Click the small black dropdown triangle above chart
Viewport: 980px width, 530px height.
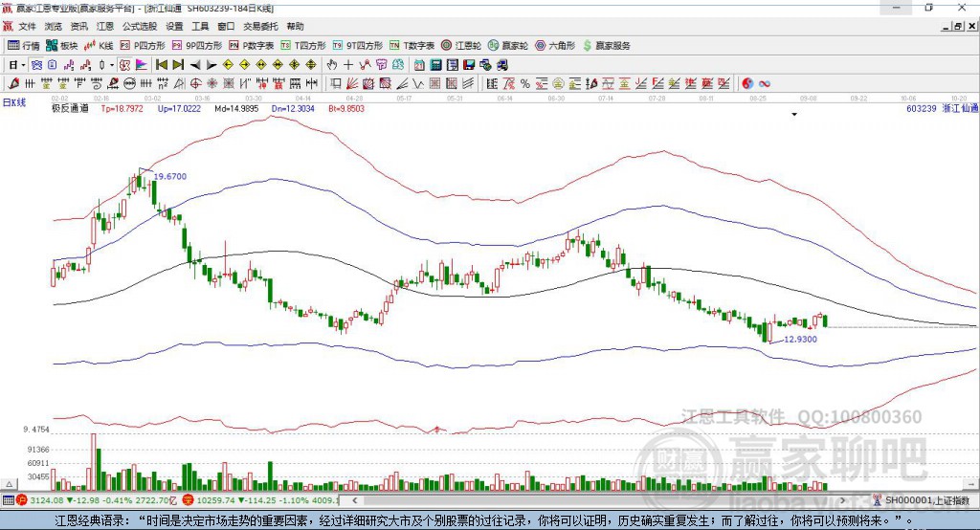point(794,115)
